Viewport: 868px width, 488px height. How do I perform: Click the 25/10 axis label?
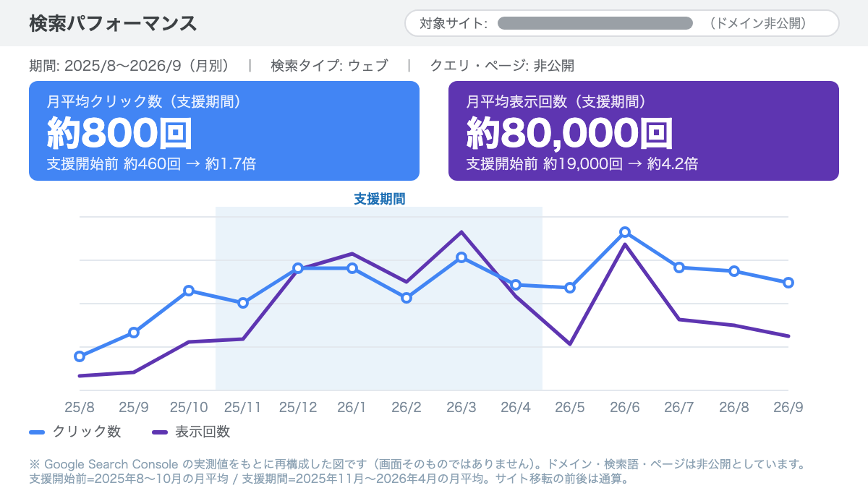(189, 408)
